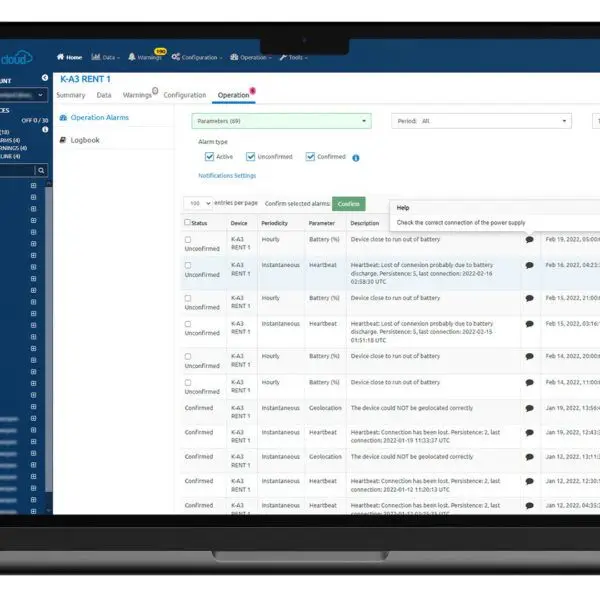The height and width of the screenshot is (600, 600).
Task: Toggle the Unconfirmed alarm type checkbox
Action: 251,157
